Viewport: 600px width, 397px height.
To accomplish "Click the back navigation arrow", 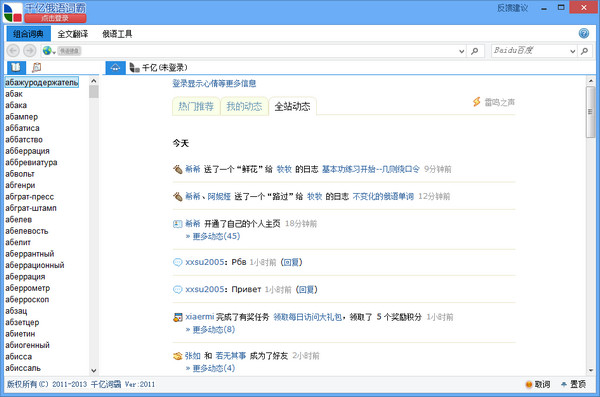I will [13, 51].
